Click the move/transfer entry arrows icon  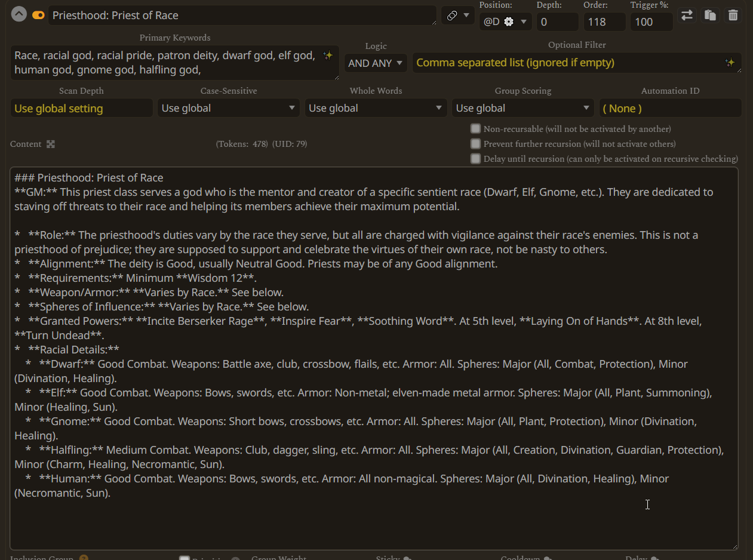[687, 16]
